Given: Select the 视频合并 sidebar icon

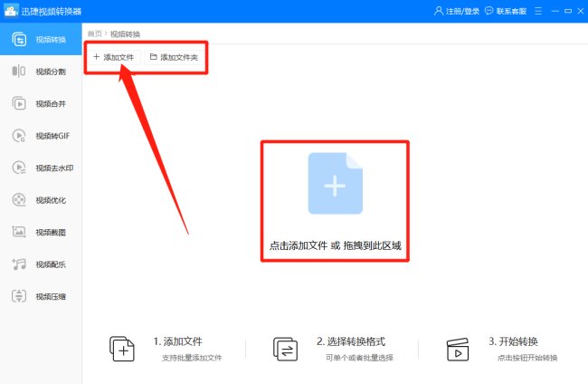Looking at the screenshot, I should point(19,103).
